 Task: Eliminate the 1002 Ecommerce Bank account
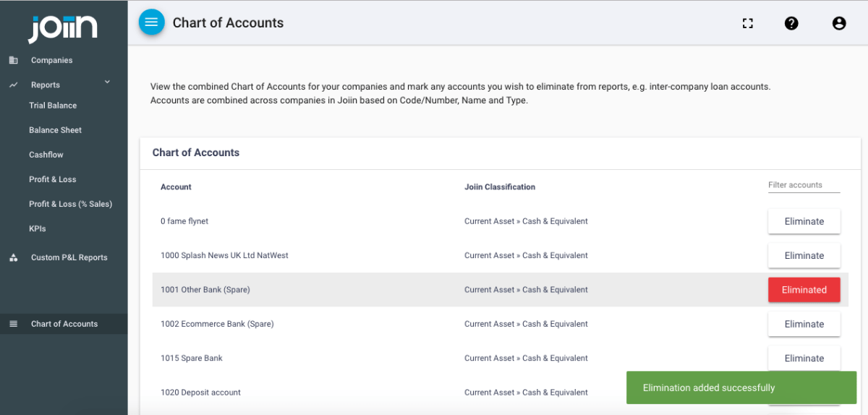click(x=804, y=325)
